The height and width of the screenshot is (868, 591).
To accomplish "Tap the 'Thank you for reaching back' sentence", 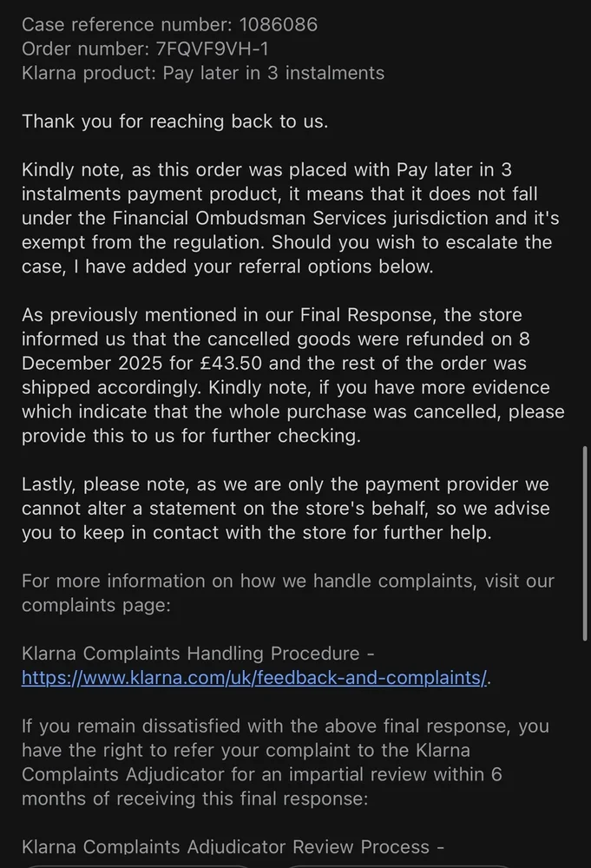I will [174, 122].
